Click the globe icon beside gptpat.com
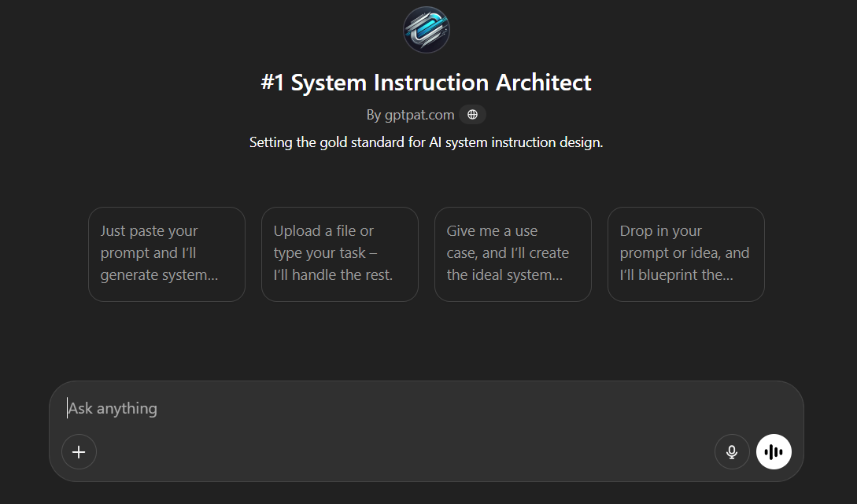Image resolution: width=857 pixels, height=504 pixels. click(x=472, y=115)
